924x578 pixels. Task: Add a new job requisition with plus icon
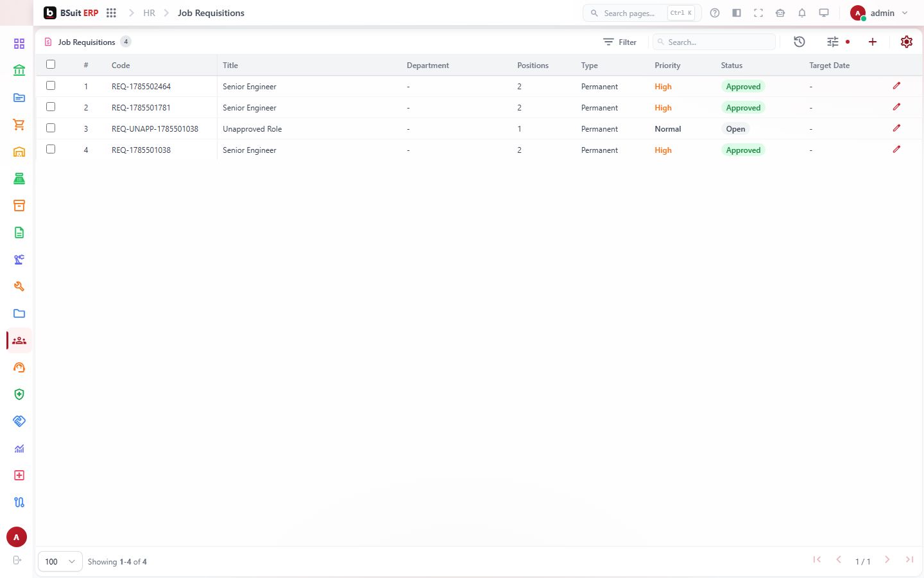tap(873, 42)
